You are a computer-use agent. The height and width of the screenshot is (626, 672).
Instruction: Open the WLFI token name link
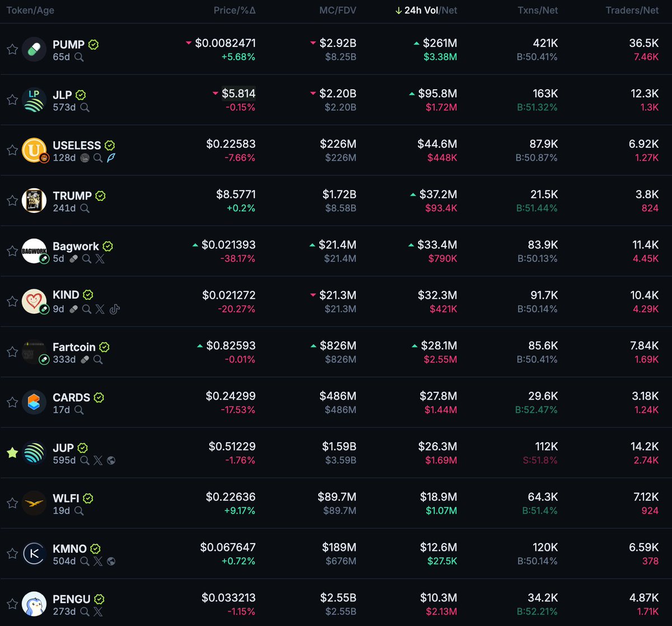coord(66,498)
